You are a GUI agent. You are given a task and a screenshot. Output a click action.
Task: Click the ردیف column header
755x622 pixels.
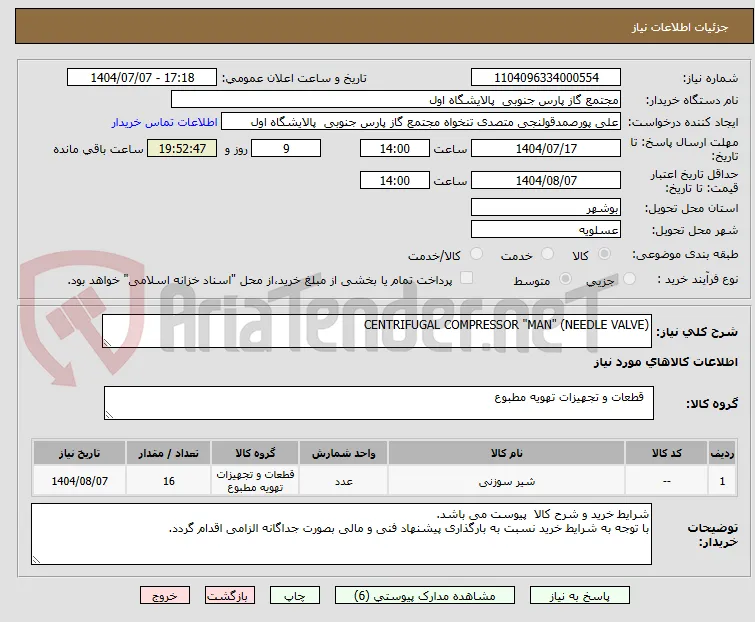coord(722,453)
